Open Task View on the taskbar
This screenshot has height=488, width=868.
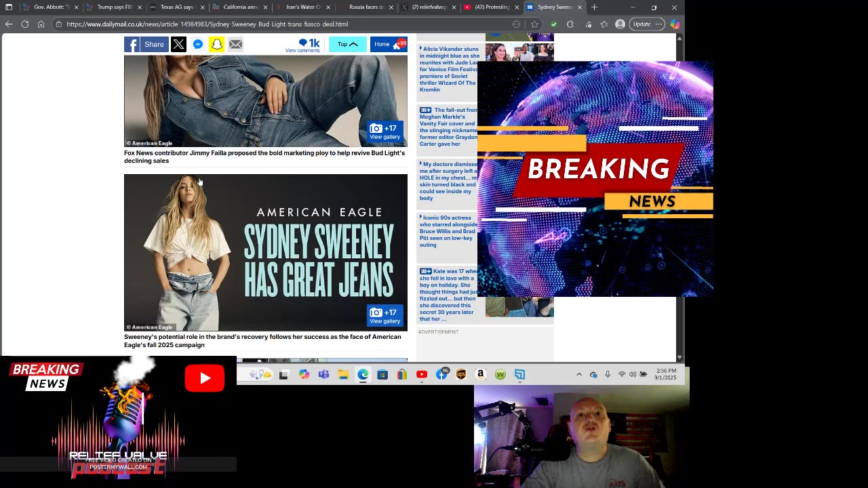pos(283,375)
